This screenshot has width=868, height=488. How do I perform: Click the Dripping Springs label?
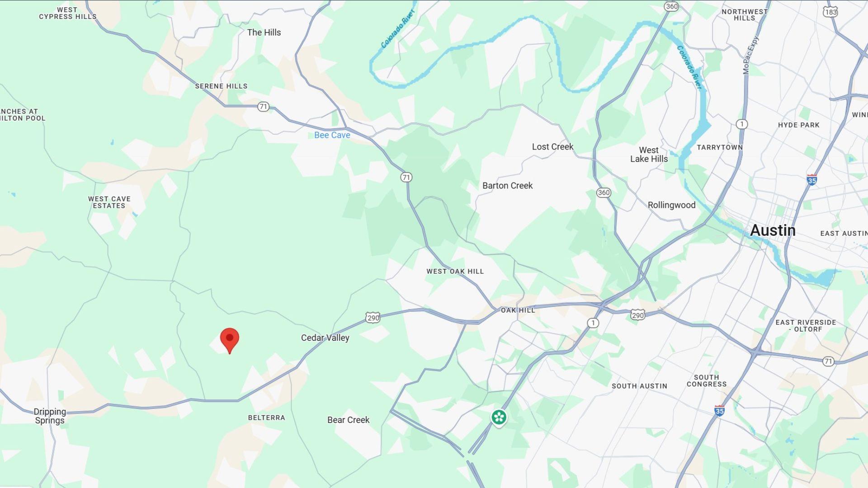tap(50, 416)
